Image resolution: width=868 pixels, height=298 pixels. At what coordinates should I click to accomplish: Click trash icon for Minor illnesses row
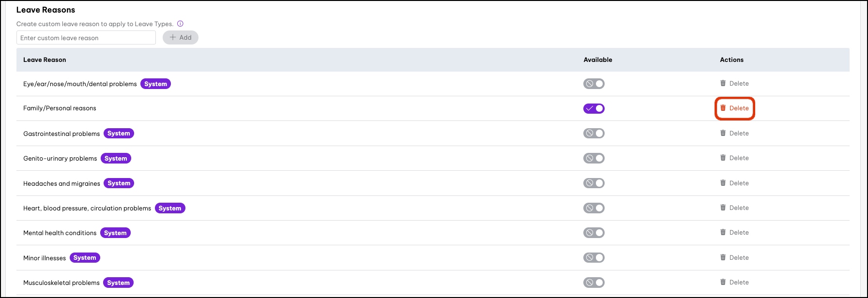(x=723, y=257)
